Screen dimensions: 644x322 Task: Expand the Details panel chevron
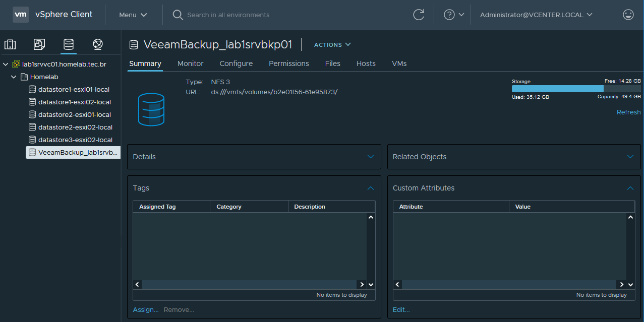tap(371, 157)
